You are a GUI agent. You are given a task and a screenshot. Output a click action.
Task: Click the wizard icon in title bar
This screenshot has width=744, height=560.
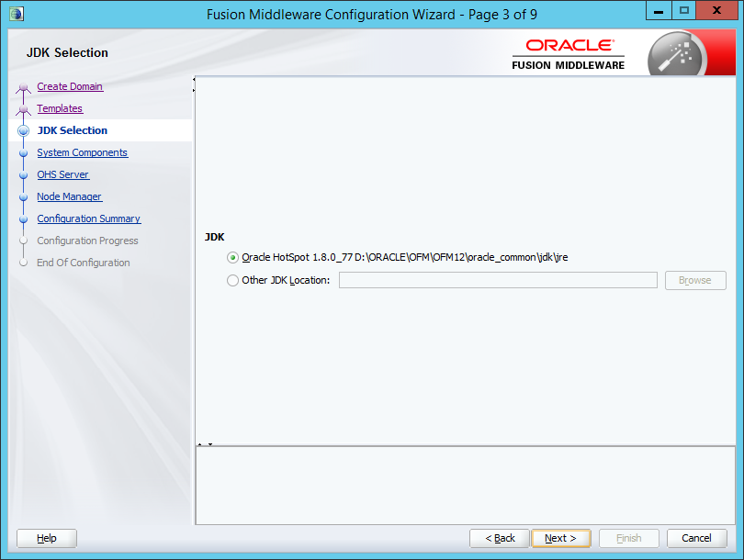click(16, 14)
